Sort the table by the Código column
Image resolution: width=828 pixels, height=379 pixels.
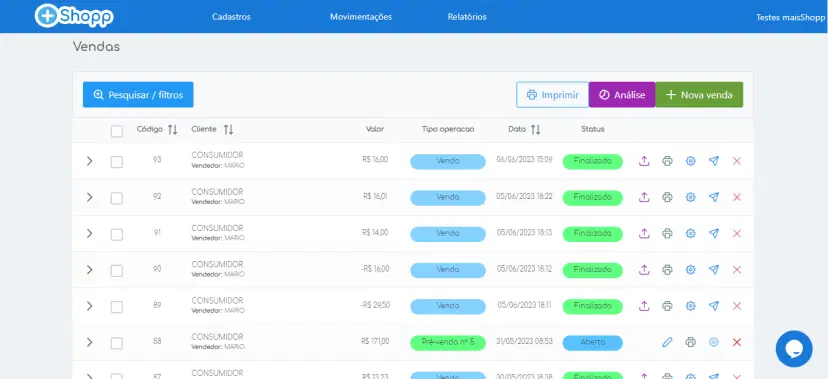(173, 130)
